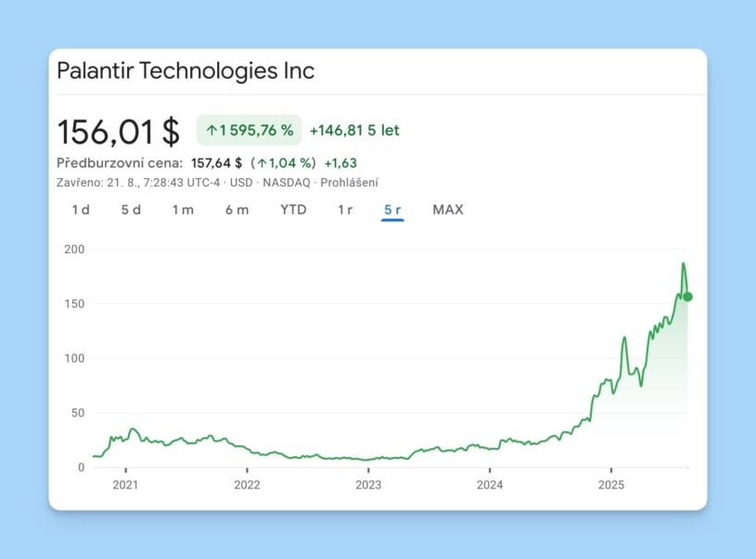View the MAX historical chart
Viewport: 756px width, 559px height.
click(x=448, y=210)
